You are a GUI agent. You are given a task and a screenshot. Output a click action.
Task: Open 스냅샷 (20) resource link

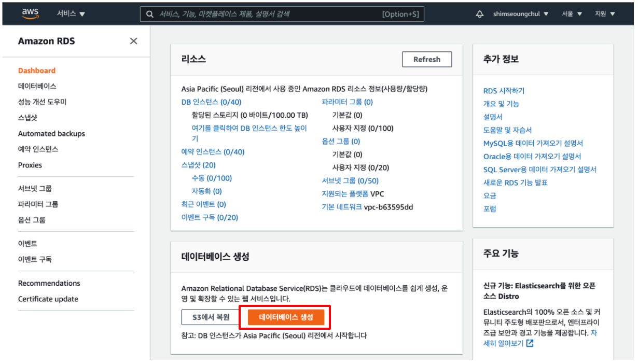[199, 165]
